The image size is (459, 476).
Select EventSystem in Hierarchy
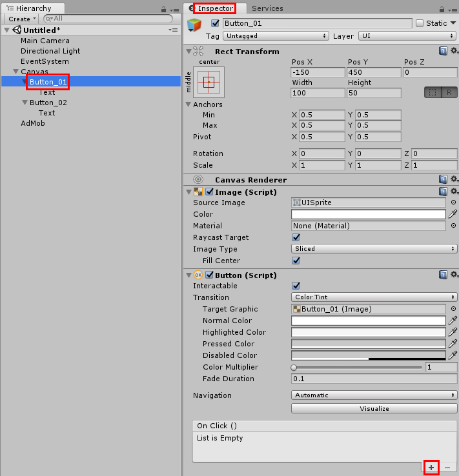(45, 61)
